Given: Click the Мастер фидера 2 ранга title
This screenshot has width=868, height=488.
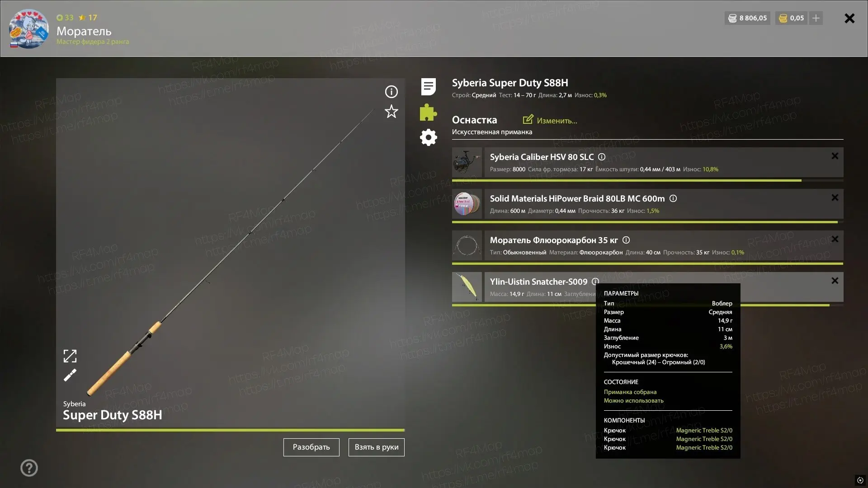Looking at the screenshot, I should click(x=93, y=42).
